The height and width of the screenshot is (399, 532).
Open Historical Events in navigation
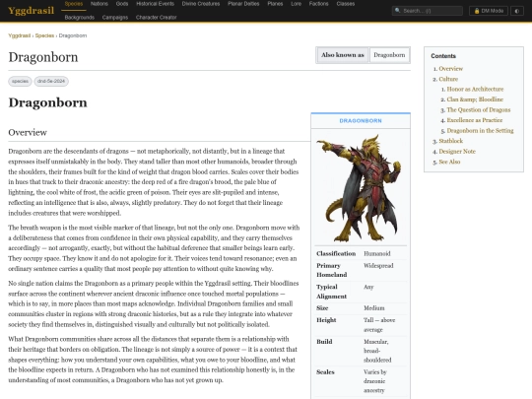coord(155,4)
